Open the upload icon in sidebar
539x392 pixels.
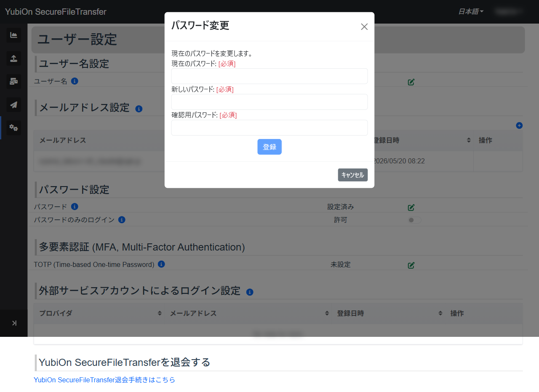[13, 58]
